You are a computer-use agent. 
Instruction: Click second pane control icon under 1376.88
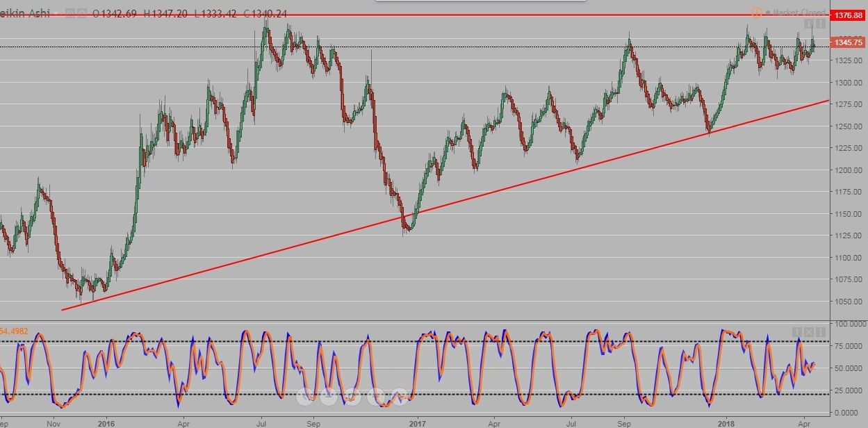coord(821,24)
